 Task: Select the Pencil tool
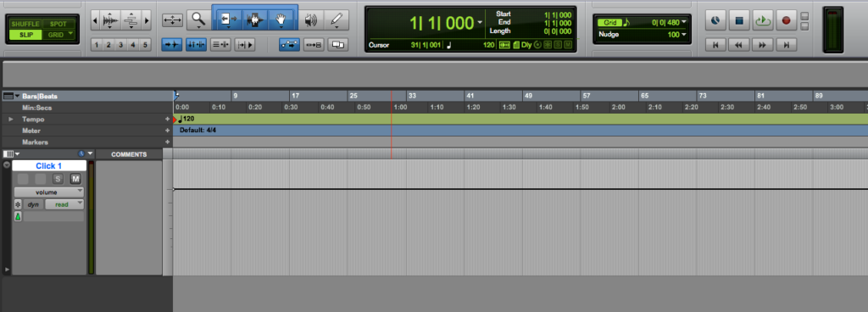click(x=337, y=19)
